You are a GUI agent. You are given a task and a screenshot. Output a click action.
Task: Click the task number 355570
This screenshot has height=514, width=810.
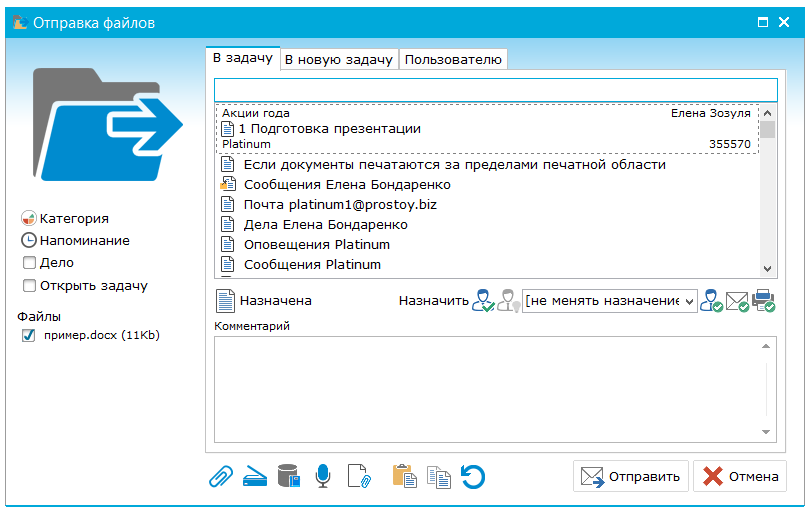pos(729,144)
